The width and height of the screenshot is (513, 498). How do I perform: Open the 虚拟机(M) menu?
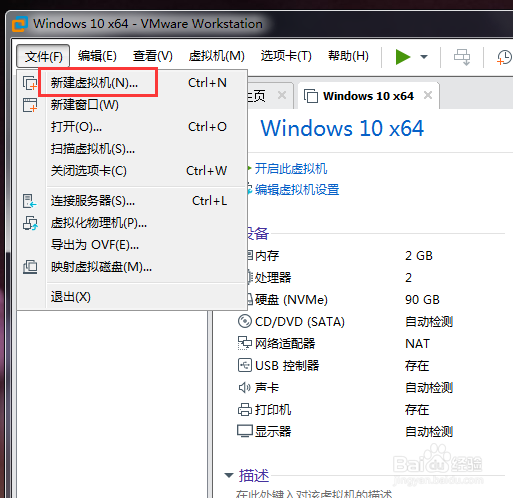(217, 56)
